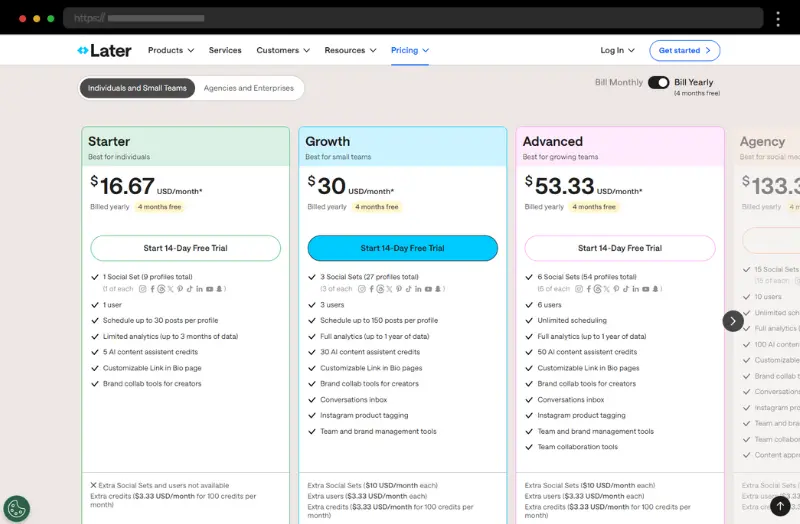Click Pinterest icon in Growth plan
The height and width of the screenshot is (524, 800).
399,289
